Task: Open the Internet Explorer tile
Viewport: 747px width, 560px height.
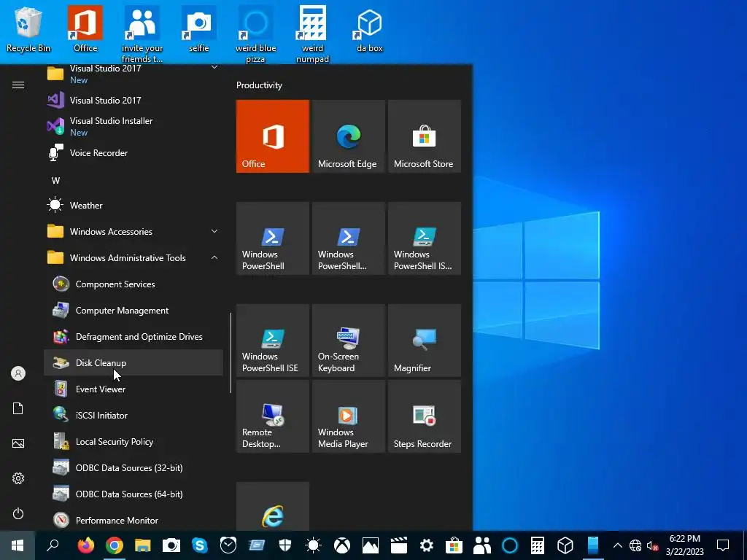Action: tap(273, 507)
